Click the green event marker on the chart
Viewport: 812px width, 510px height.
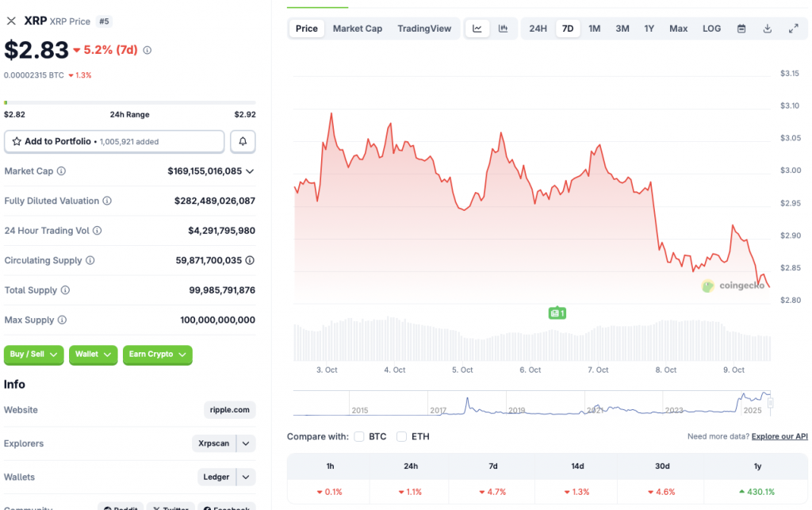tap(557, 313)
